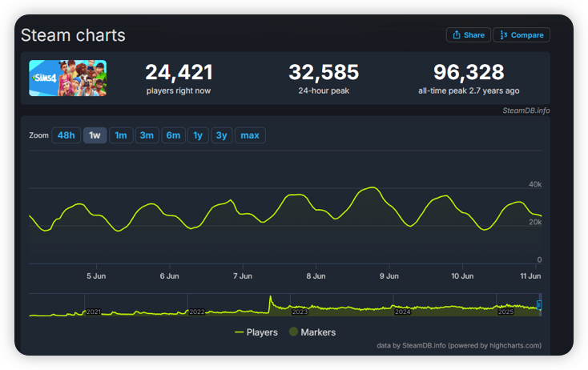Click the 2021 marker in navigator
588x370 pixels.
[x=94, y=312]
